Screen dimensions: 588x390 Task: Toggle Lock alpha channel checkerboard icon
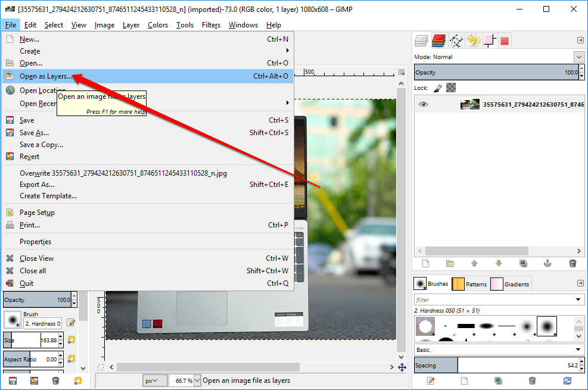click(451, 88)
